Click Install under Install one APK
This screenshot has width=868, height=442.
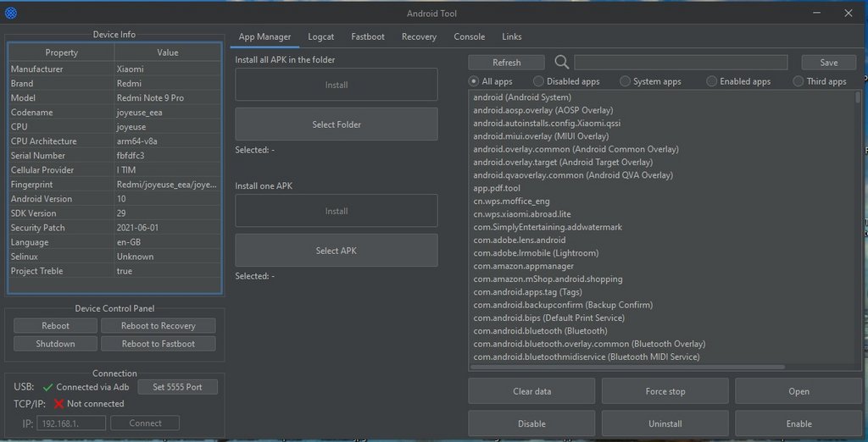coord(337,211)
